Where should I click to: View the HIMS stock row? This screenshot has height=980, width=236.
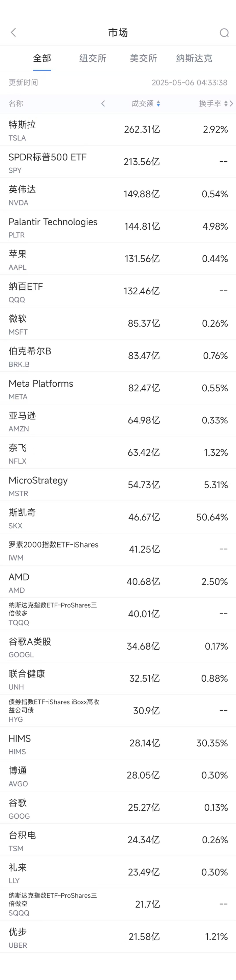click(118, 743)
